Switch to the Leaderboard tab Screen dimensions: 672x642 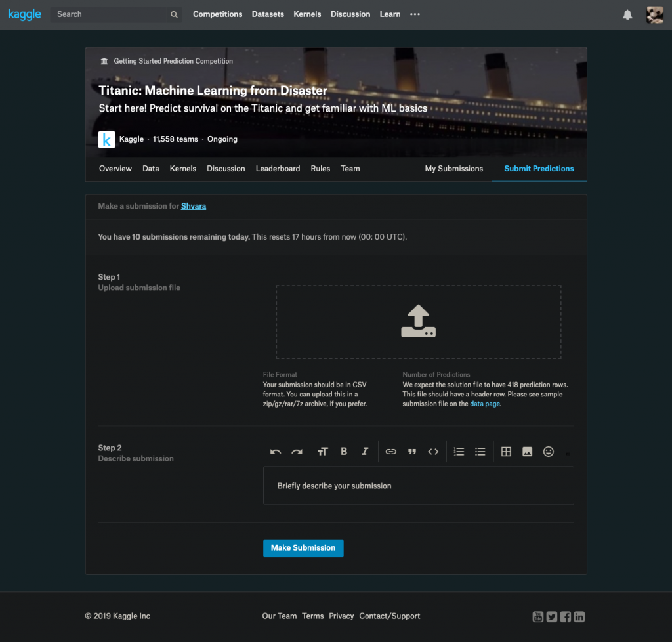[x=278, y=169]
